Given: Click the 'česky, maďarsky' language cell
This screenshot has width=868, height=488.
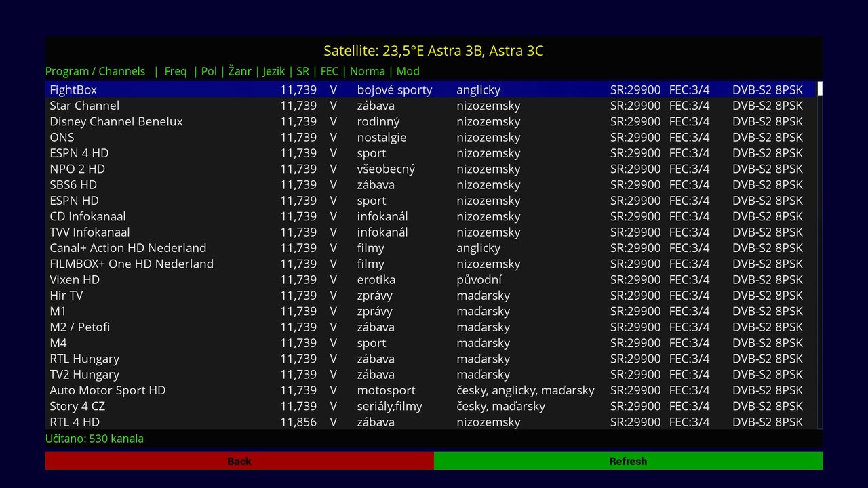Looking at the screenshot, I should click(x=501, y=407).
